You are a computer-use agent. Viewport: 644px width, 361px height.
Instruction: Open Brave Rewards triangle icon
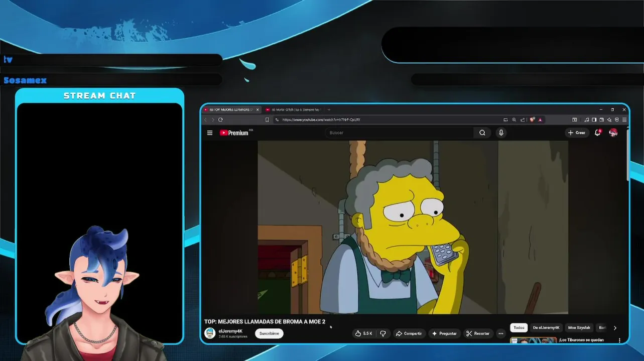coord(540,120)
